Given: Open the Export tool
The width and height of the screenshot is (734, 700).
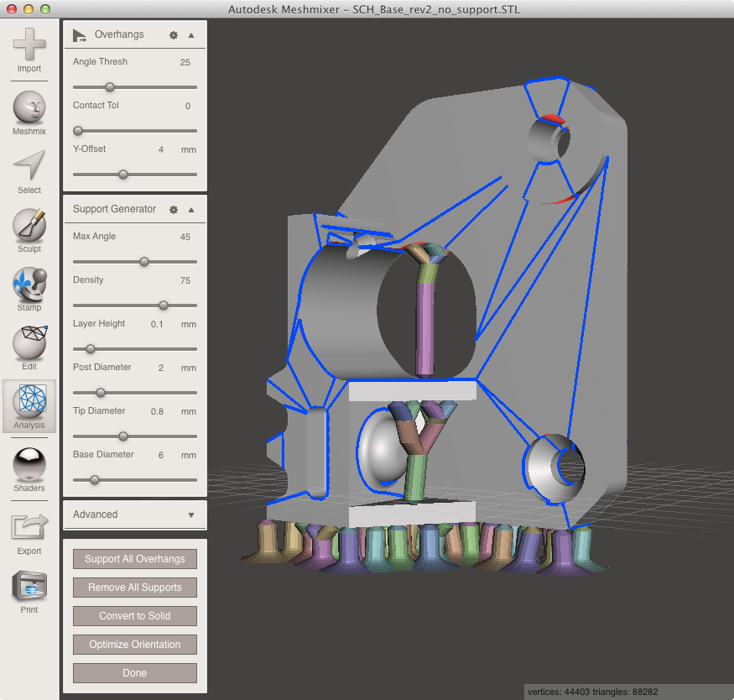Looking at the screenshot, I should pos(29,534).
